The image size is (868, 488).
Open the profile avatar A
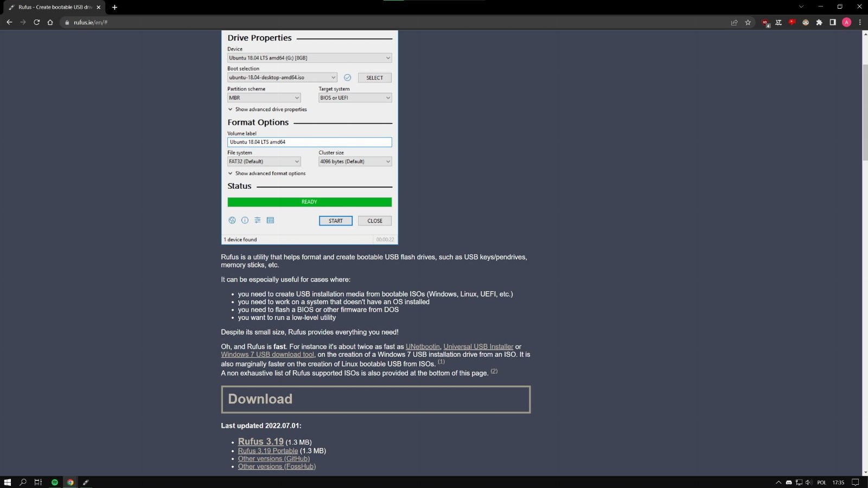click(x=846, y=22)
